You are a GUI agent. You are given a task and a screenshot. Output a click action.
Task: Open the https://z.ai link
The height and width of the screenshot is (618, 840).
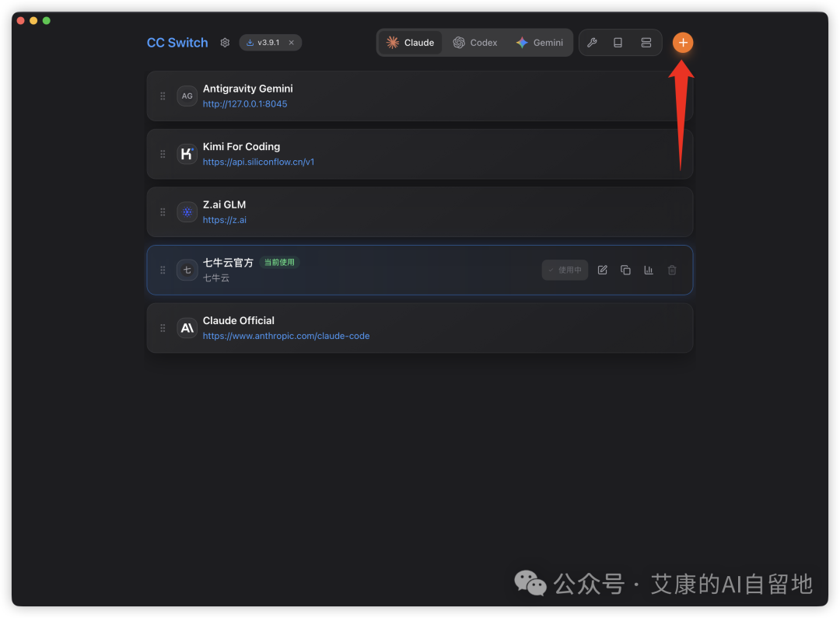225,220
